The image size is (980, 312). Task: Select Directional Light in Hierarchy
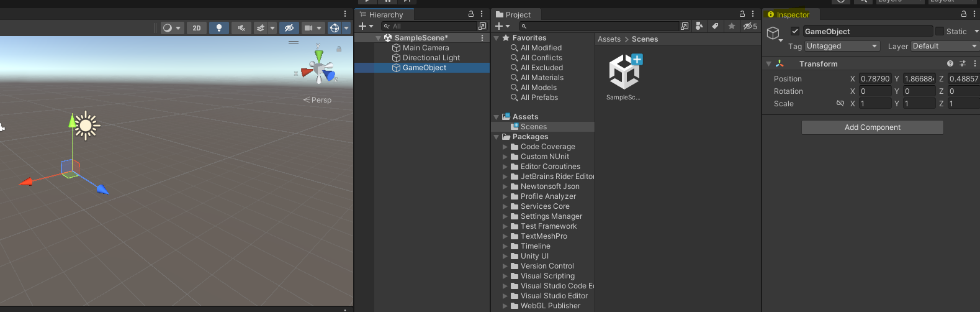click(431, 58)
